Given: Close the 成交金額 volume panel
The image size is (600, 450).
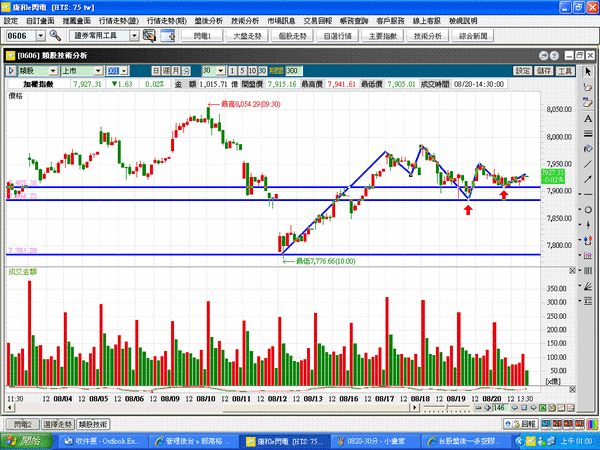Looking at the screenshot, I should click(572, 271).
